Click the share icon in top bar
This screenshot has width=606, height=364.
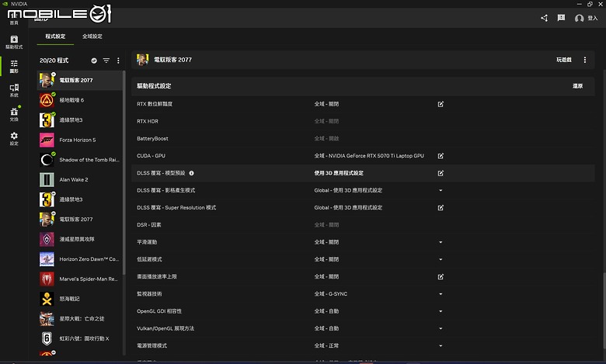pos(544,18)
